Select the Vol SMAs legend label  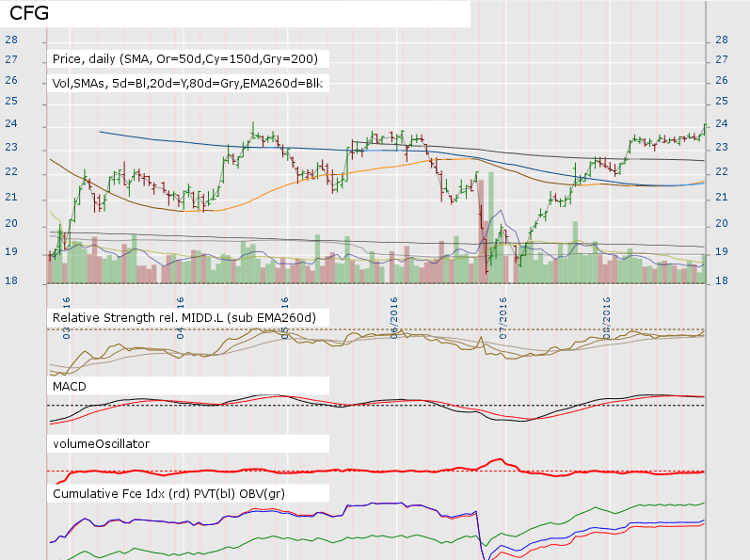point(187,83)
